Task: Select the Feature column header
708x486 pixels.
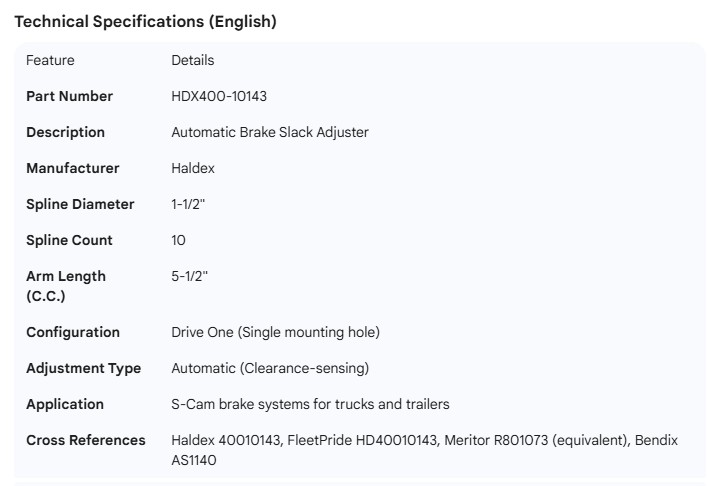Action: (x=50, y=60)
